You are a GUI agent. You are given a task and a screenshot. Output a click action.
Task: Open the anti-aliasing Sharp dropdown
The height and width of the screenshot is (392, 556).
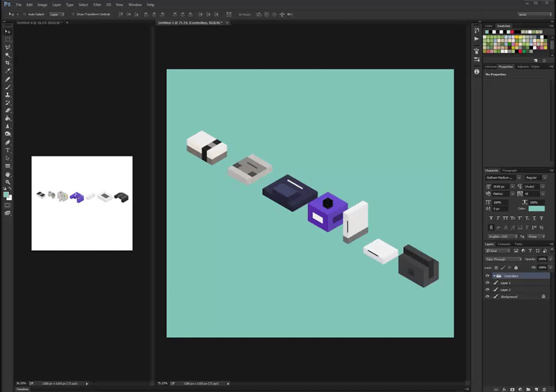tap(536, 236)
